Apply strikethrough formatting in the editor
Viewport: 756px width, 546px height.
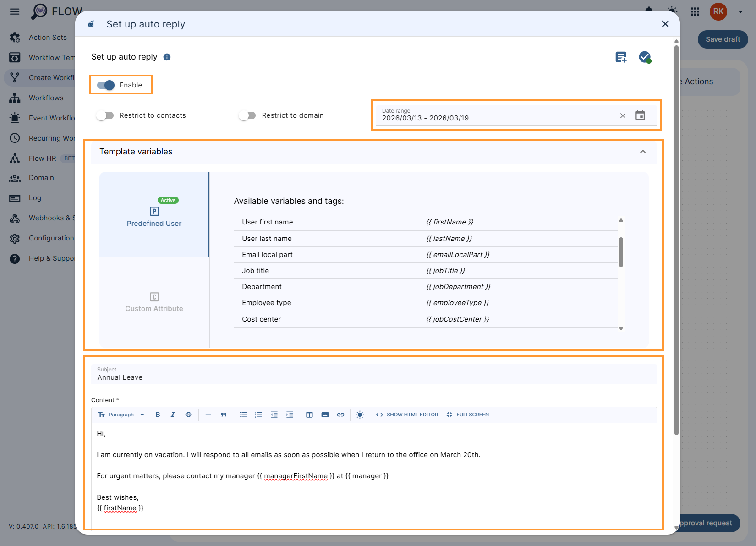pyautogui.click(x=188, y=415)
